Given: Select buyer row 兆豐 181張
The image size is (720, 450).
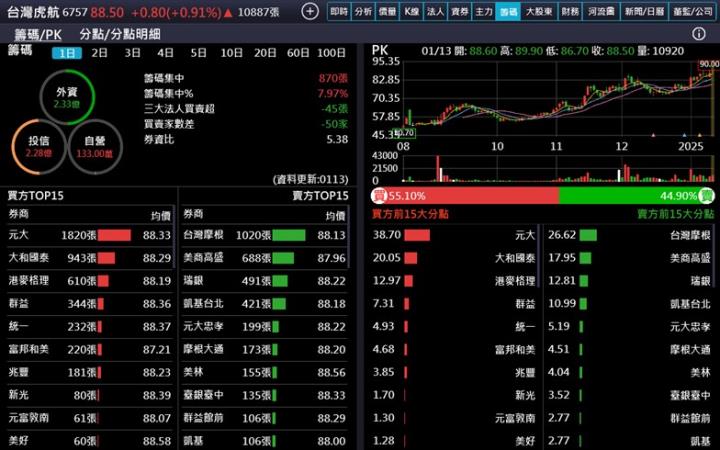Looking at the screenshot, I should pos(90,372).
